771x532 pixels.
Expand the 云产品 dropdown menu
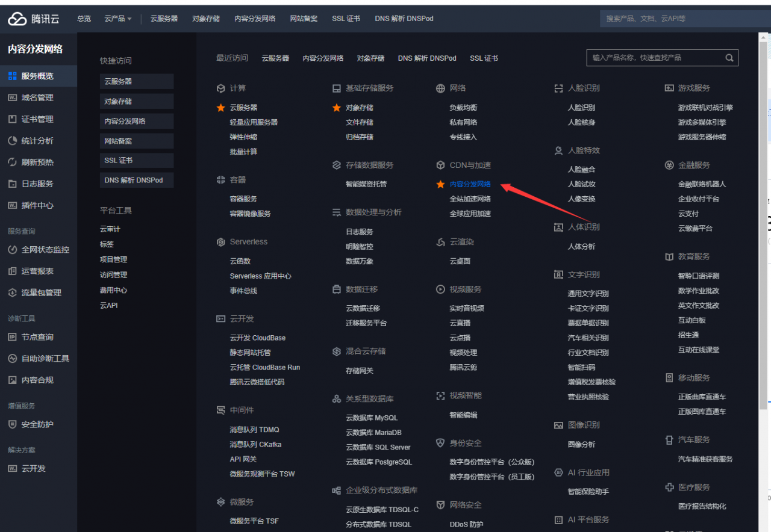click(117, 18)
